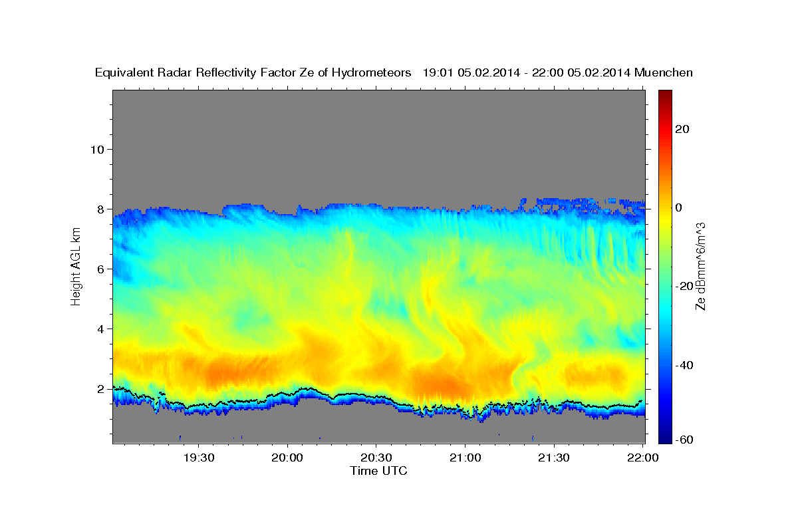The height and width of the screenshot is (532, 798).
Task: Pick the dark red top of the colorbar
Action: point(665,95)
